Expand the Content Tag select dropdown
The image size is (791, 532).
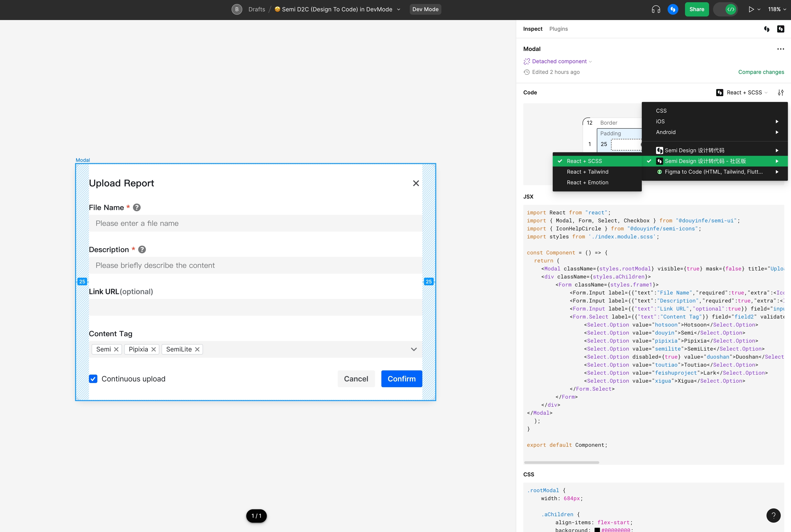point(414,349)
